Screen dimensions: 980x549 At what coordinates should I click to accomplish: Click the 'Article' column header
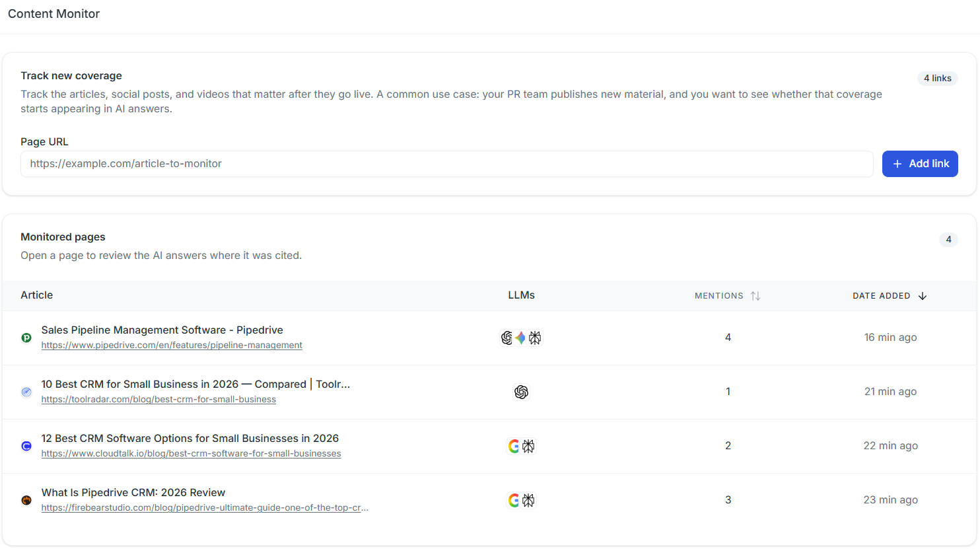(37, 295)
